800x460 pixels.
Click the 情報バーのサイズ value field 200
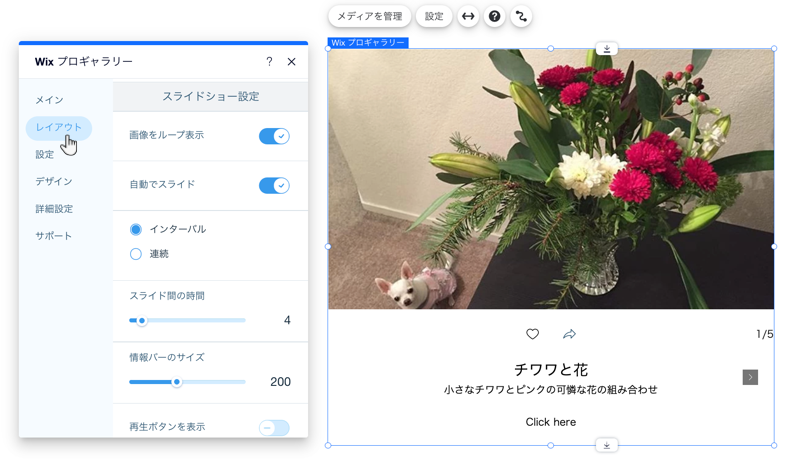[280, 382]
